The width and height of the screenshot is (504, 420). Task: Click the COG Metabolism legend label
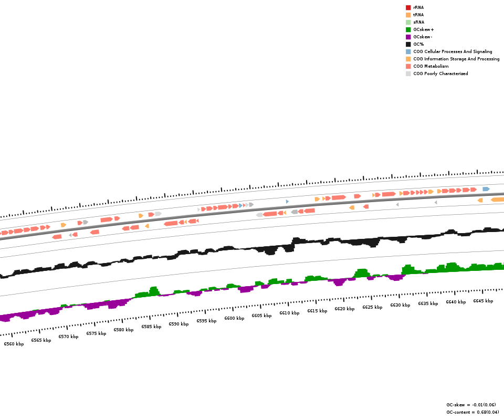point(430,66)
